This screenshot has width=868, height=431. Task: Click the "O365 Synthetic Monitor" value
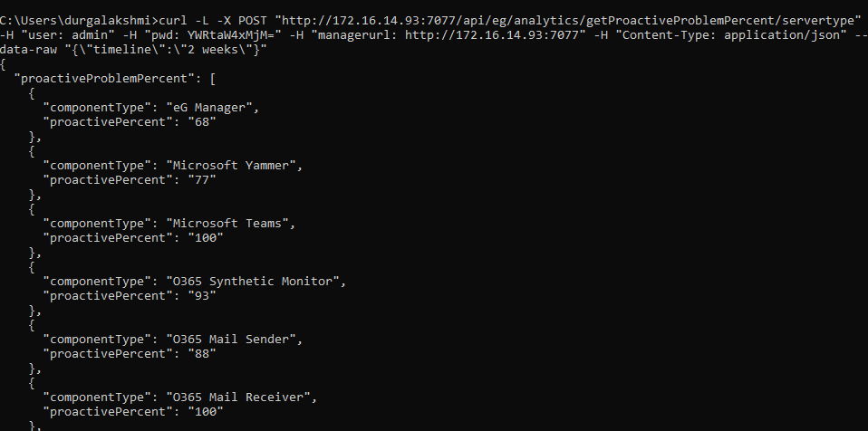pyautogui.click(x=253, y=281)
